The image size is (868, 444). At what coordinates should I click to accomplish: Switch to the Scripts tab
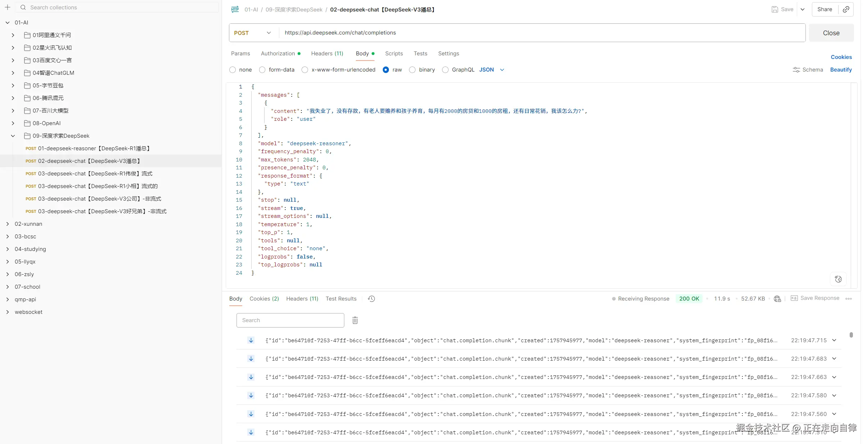[x=394, y=54]
